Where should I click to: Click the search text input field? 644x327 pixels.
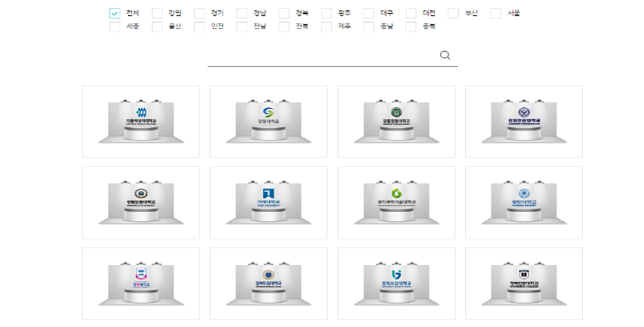point(322,55)
